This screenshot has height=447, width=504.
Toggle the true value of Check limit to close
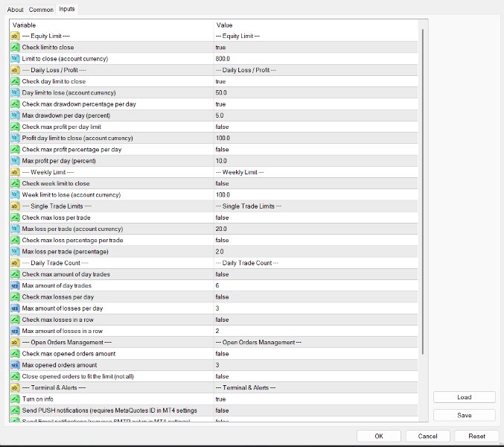(220, 47)
